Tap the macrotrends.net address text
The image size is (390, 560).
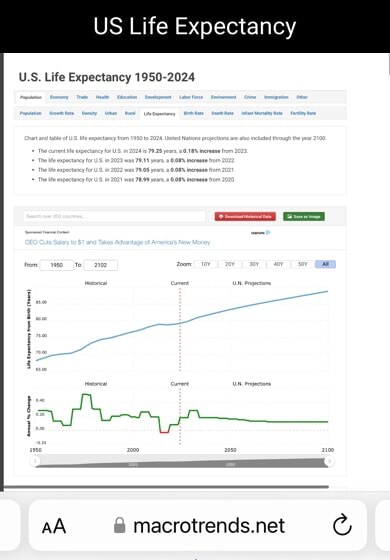(209, 526)
